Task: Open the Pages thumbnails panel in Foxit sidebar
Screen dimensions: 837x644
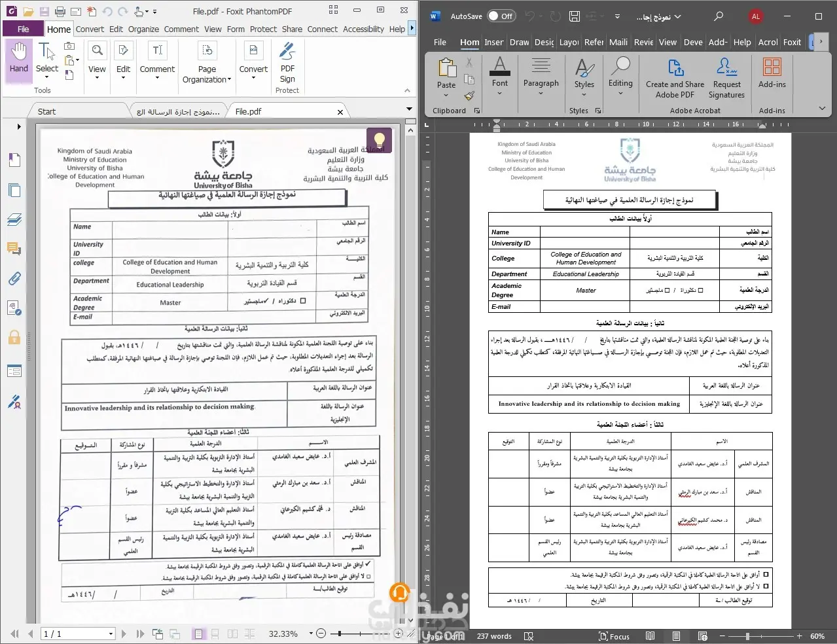Action: [14, 190]
